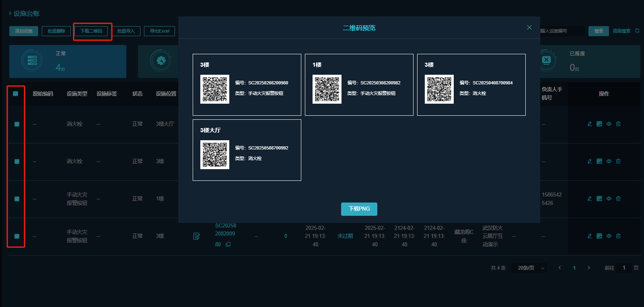Uncheck the 消火栓 3楼 row checkbox
This screenshot has height=307, width=644.
point(17,162)
